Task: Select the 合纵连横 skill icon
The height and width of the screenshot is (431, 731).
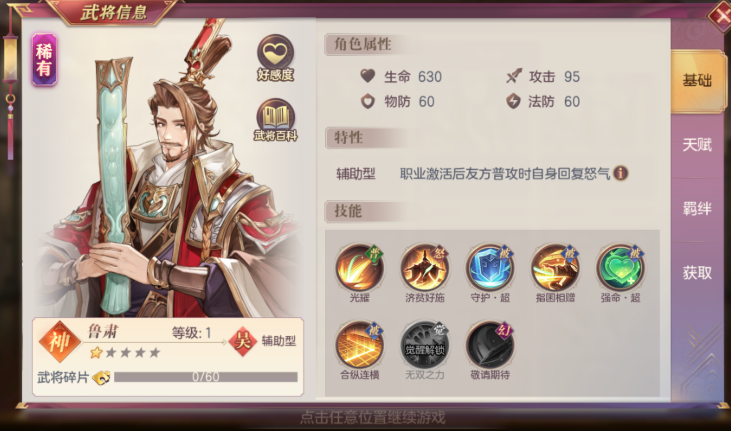Action: pyautogui.click(x=359, y=345)
